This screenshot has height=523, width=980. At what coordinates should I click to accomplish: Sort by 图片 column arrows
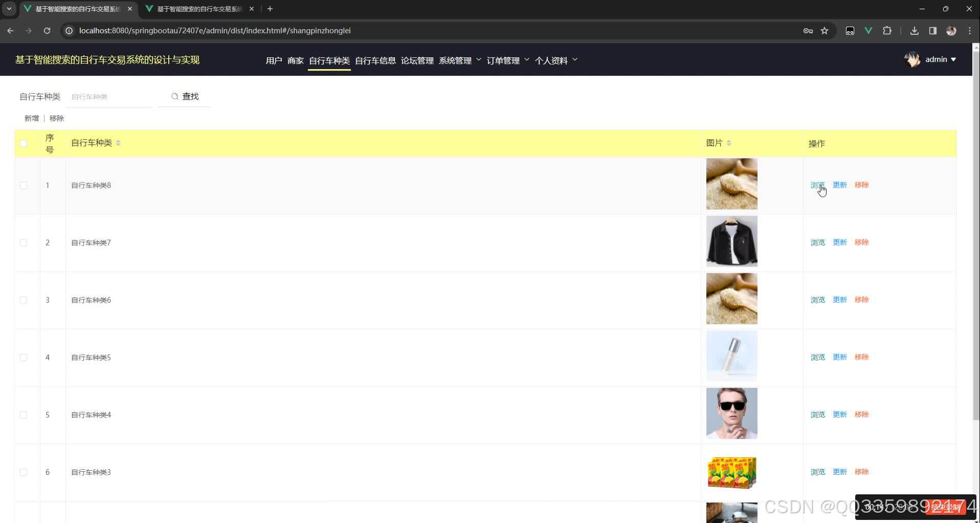coord(729,143)
